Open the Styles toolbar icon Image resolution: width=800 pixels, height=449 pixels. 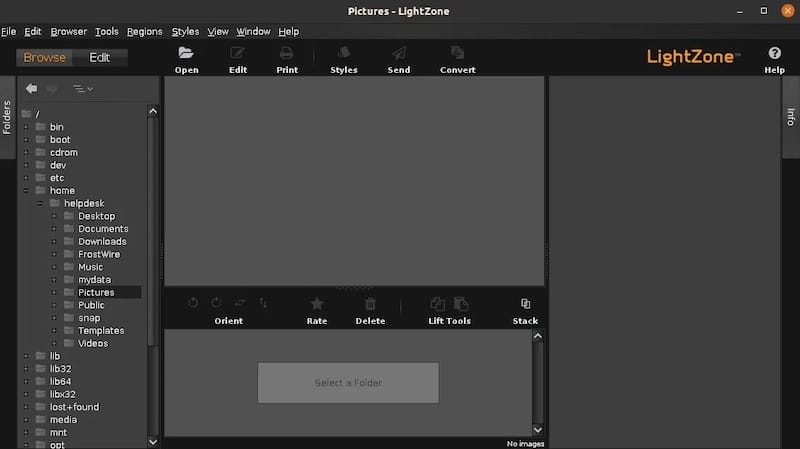click(343, 53)
